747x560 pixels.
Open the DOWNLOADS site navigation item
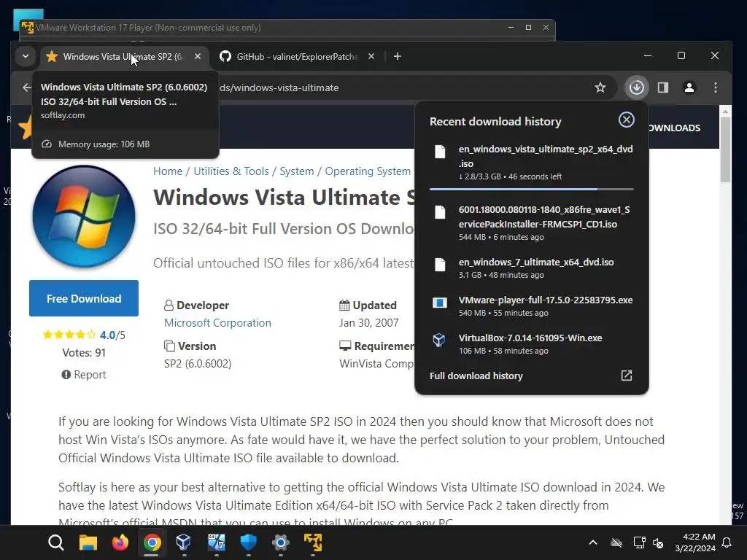click(673, 128)
